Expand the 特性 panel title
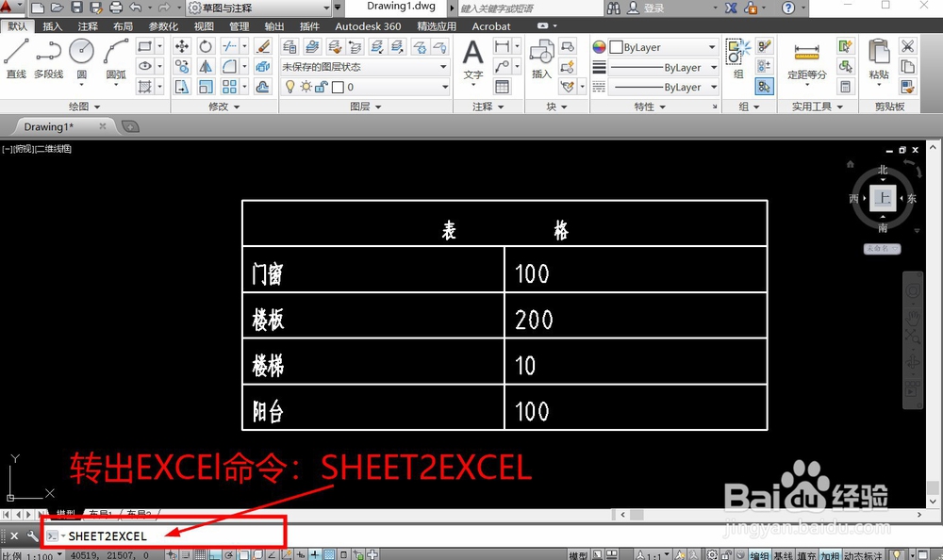Image resolution: width=943 pixels, height=560 pixels. (x=650, y=107)
